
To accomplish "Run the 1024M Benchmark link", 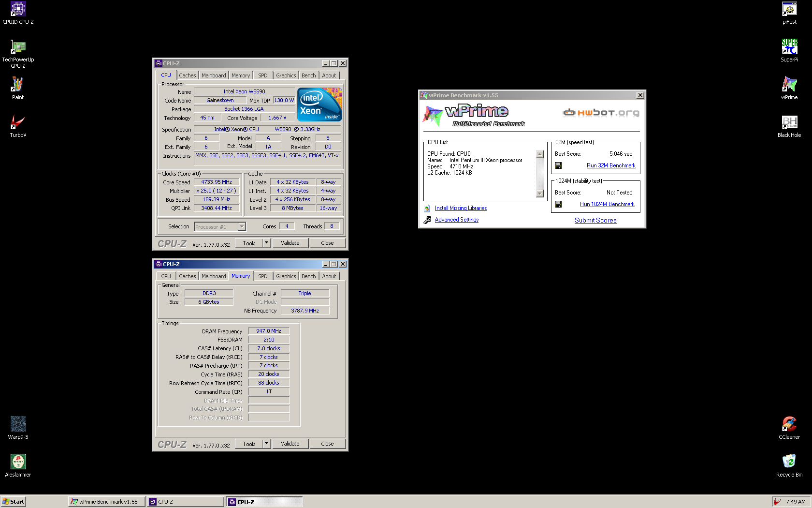I will click(607, 204).
